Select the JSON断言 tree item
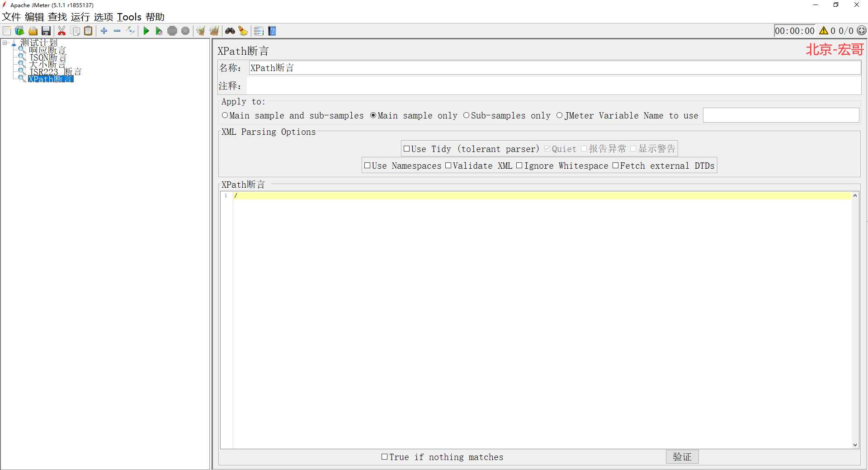 [x=47, y=57]
